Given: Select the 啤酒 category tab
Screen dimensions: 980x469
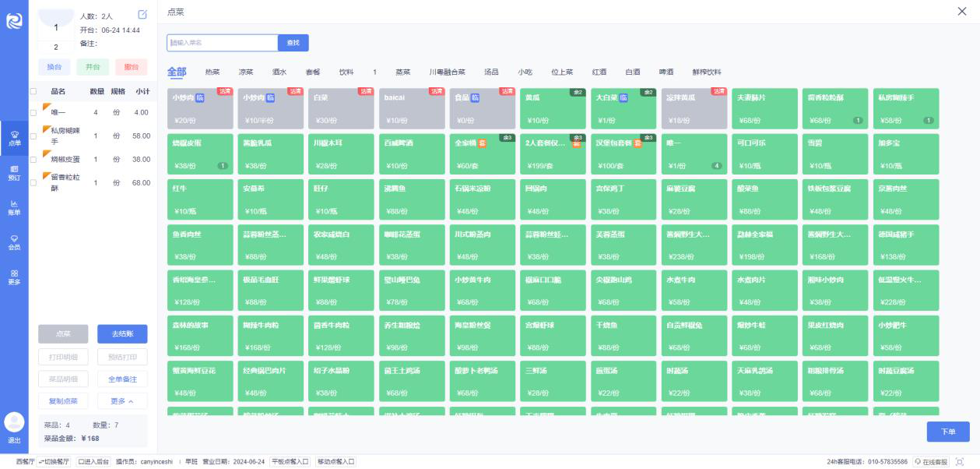Looking at the screenshot, I should 666,72.
